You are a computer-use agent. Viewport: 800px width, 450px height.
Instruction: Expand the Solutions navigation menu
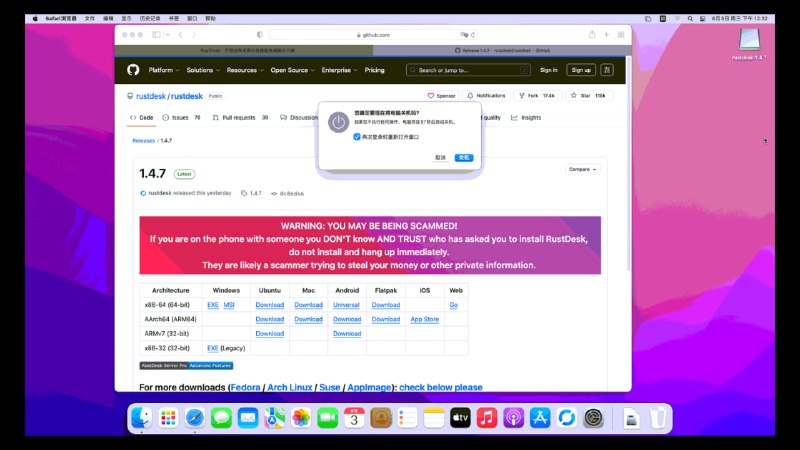click(203, 70)
